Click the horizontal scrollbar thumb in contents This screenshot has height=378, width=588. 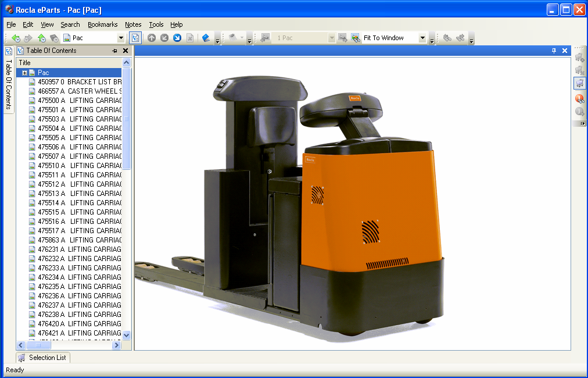(x=38, y=345)
